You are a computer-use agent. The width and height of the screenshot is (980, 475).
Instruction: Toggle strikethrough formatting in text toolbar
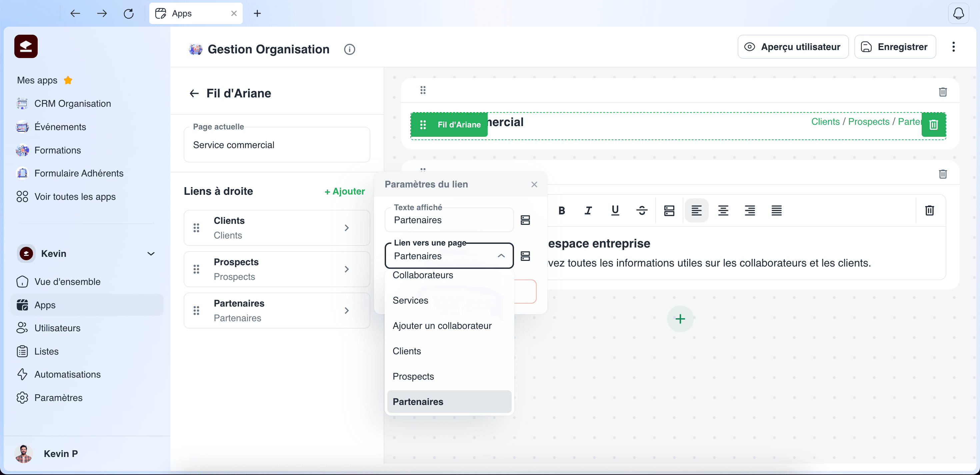click(x=642, y=210)
